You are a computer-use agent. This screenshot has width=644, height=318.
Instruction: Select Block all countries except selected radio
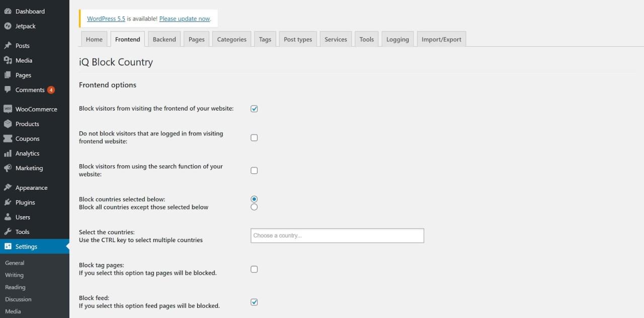click(254, 207)
